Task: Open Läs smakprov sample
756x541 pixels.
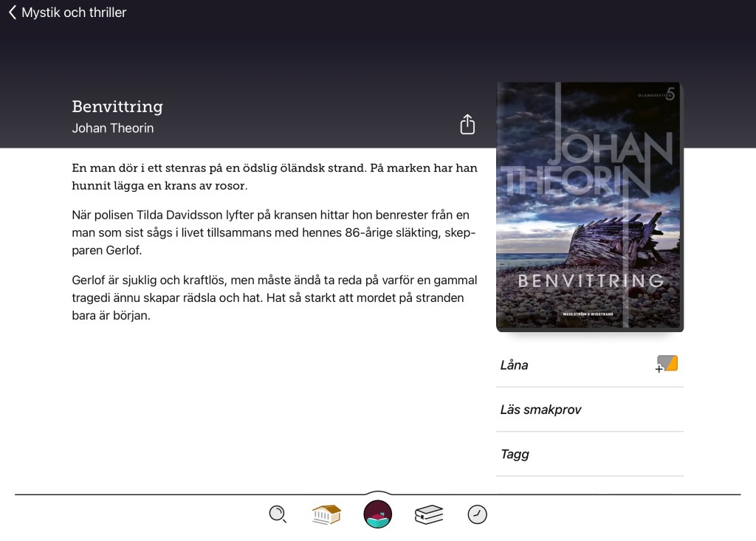Action: [540, 410]
